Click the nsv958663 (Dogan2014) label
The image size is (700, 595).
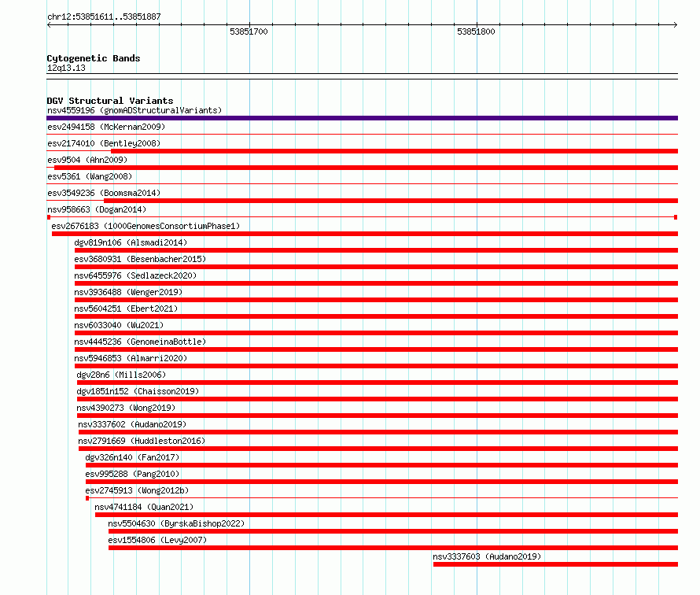point(97,209)
